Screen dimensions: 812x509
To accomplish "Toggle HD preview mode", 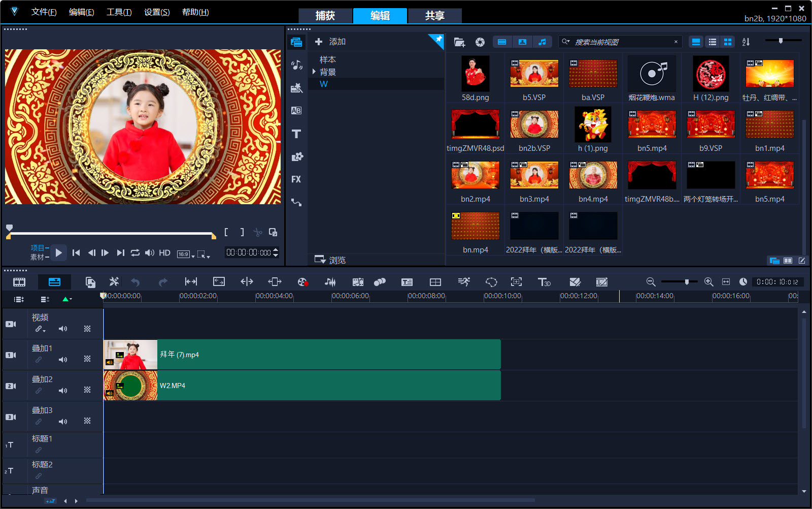I will click(164, 252).
